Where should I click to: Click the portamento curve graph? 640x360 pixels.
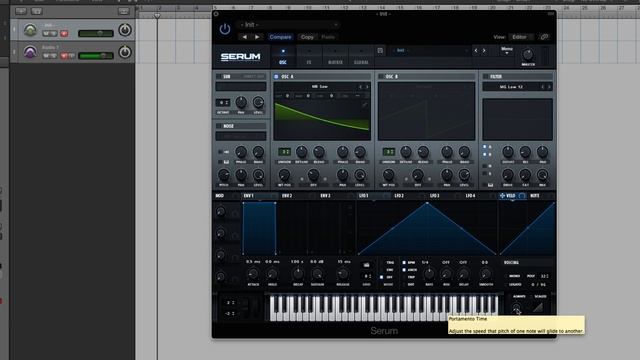click(538, 307)
